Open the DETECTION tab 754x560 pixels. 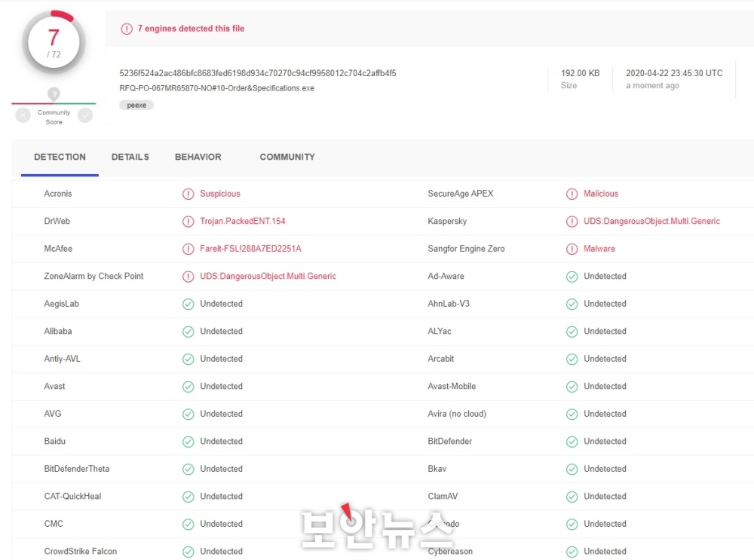(60, 157)
